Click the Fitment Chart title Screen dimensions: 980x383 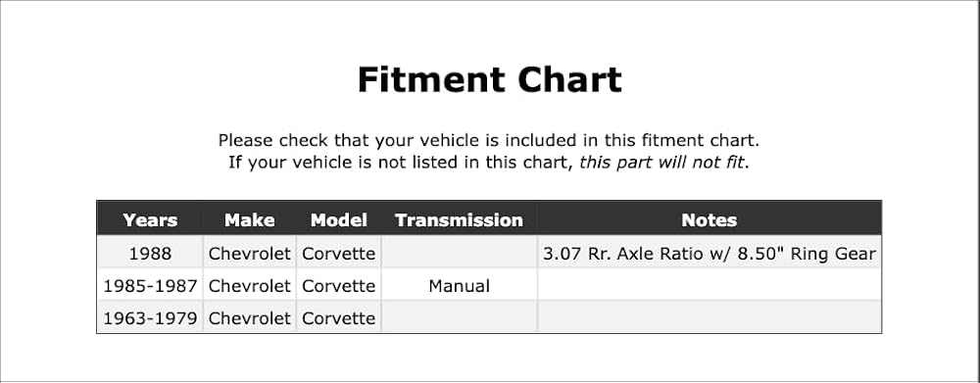pos(489,79)
